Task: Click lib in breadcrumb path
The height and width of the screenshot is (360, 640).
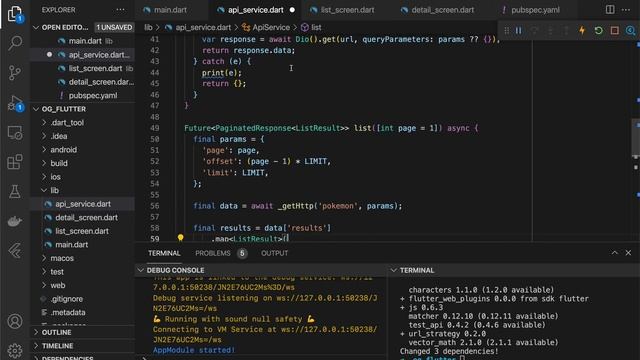Action: (x=148, y=27)
